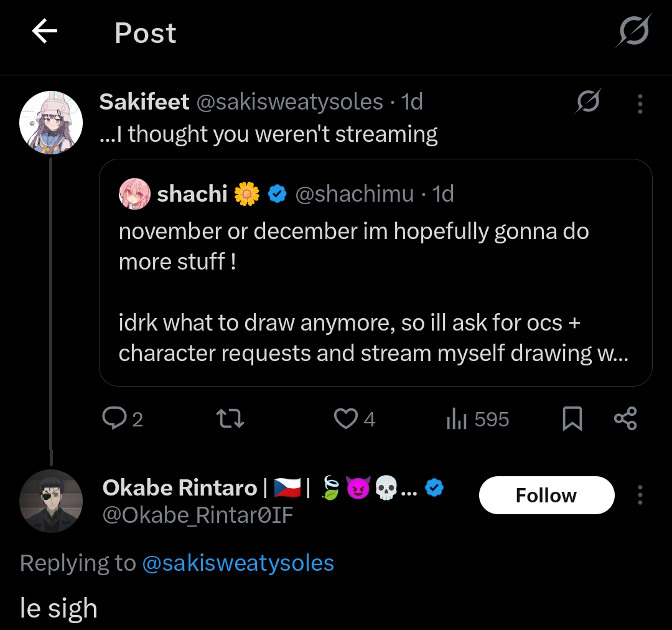672x630 pixels.
Task: Open the Grok icon in top bar
Action: 634,31
